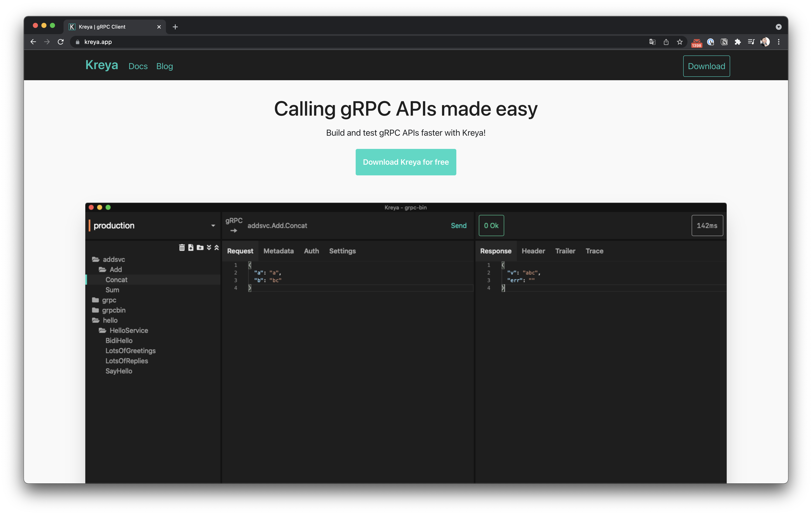Open the request Settings tab

coord(342,251)
